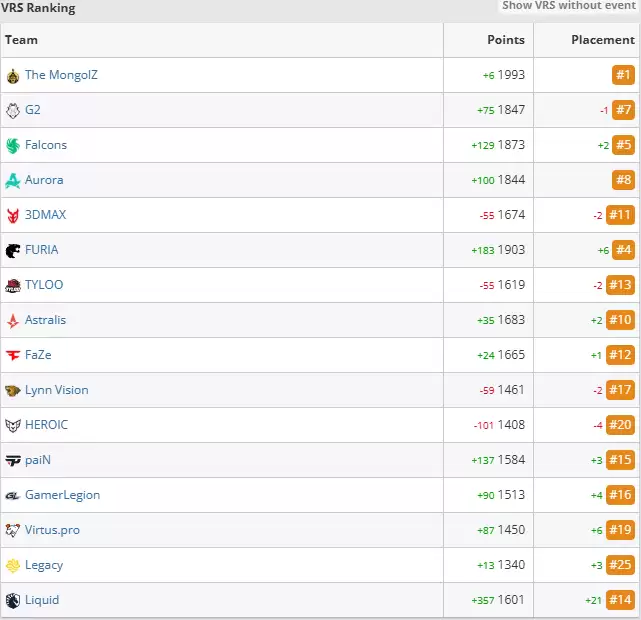Click the G2 team logo icon
641x620 pixels.
12,111
